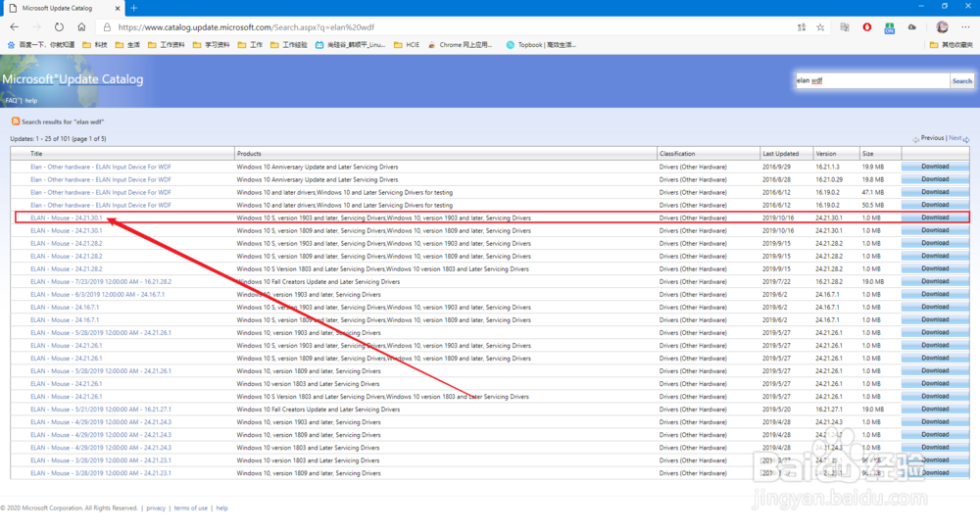This screenshot has height=531, width=980.
Task: Open the 工作经验 bookmark folder
Action: pos(289,45)
